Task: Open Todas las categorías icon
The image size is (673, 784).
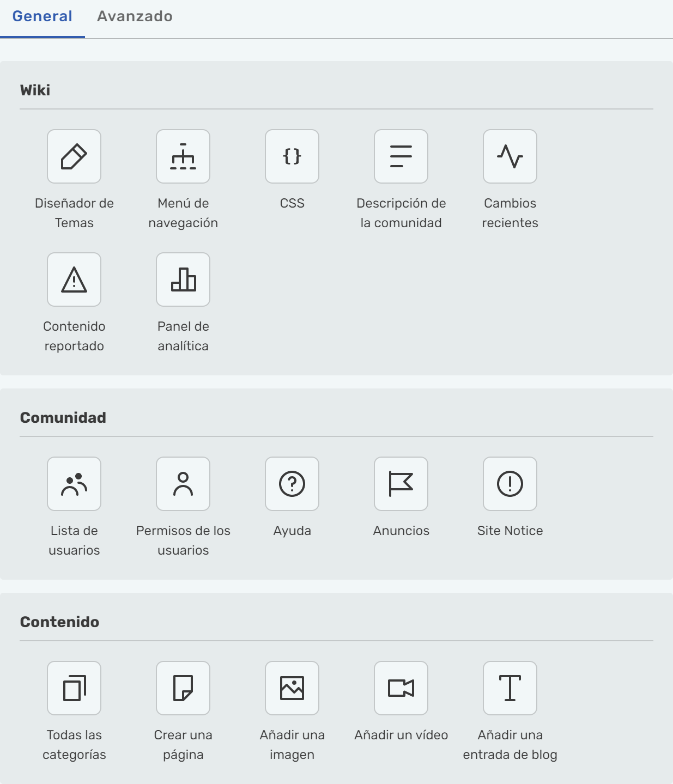Action: [74, 688]
